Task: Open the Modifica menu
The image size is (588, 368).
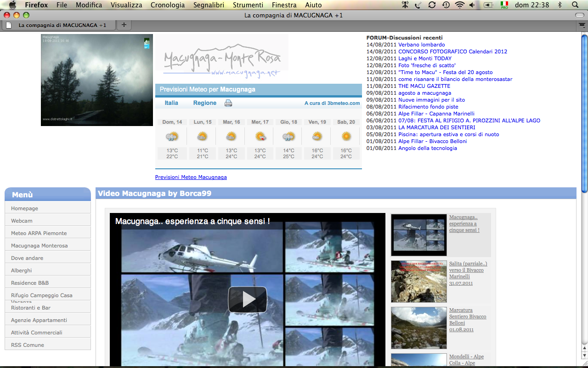Action: click(x=89, y=5)
